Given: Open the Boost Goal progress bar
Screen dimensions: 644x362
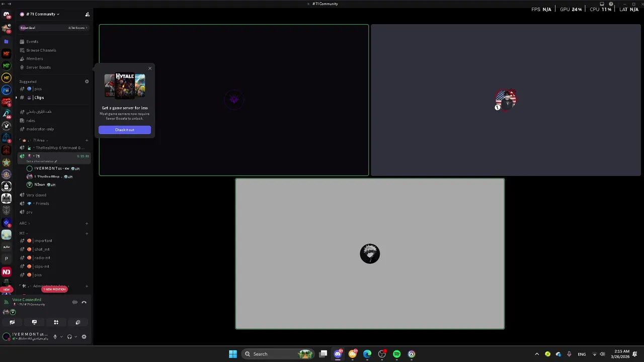Looking at the screenshot, I should pyautogui.click(x=54, y=28).
